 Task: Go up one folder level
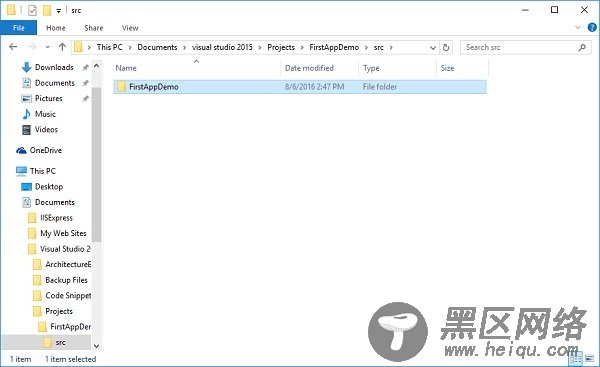[x=62, y=47]
